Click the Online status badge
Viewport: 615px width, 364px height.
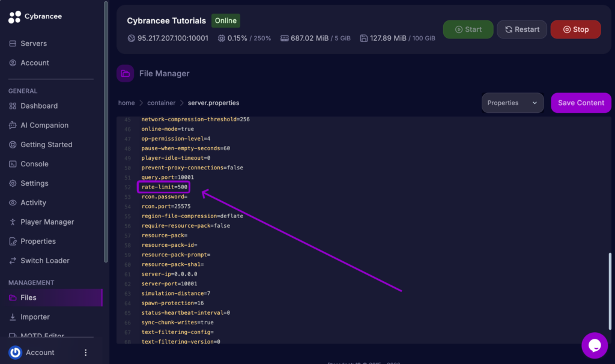point(226,21)
